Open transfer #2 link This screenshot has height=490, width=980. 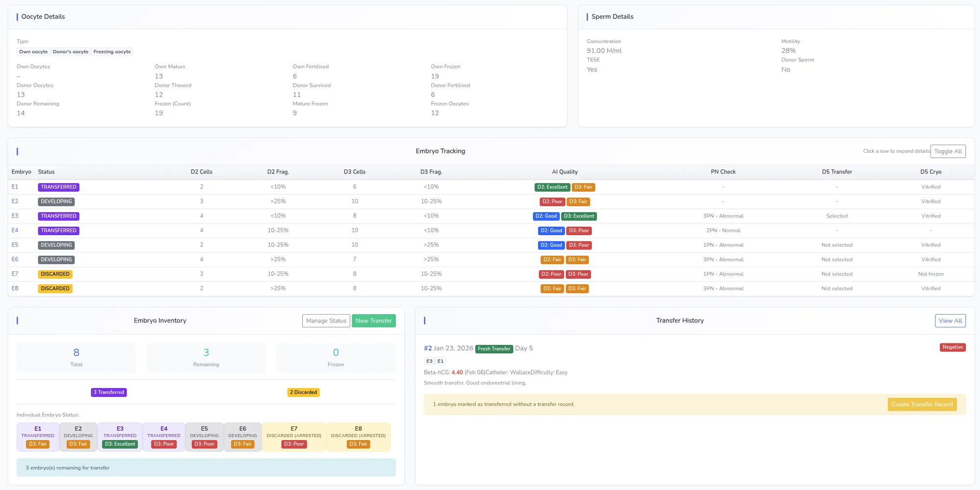[428, 348]
